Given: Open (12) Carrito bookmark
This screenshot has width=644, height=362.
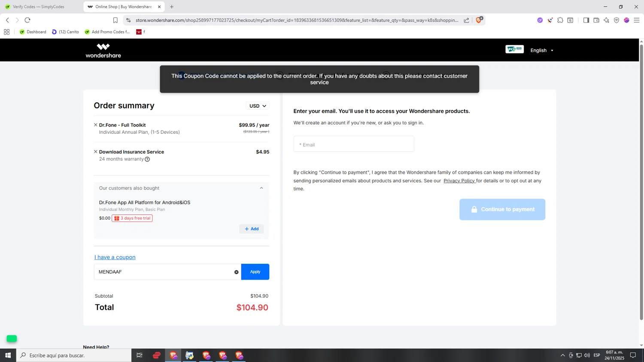Looking at the screenshot, I should (65, 32).
